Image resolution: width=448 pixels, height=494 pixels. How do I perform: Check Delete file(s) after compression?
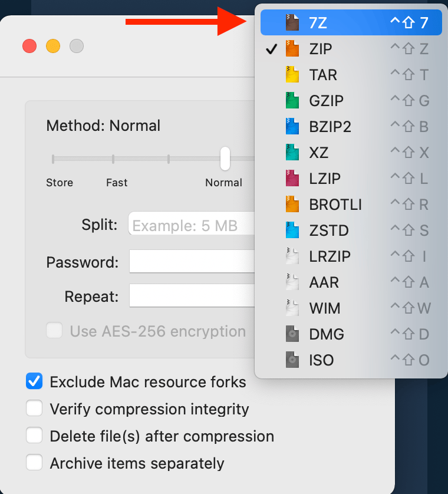[34, 435]
